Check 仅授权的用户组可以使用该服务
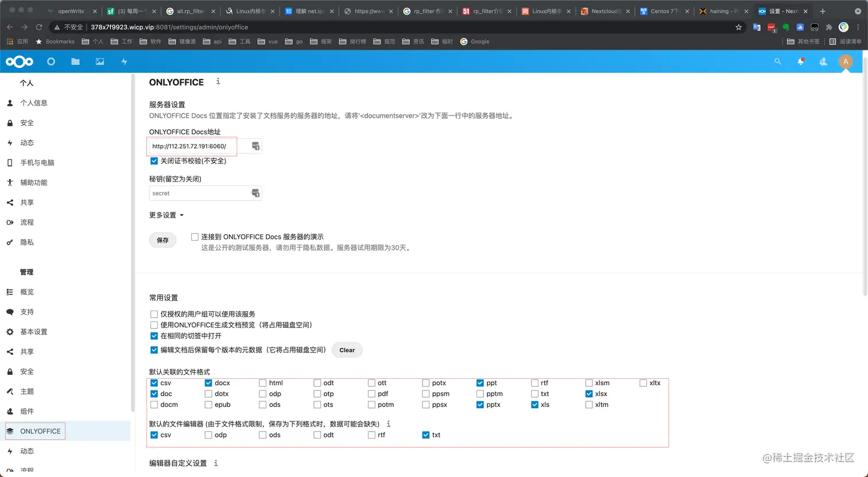The width and height of the screenshot is (868, 477). (x=154, y=314)
